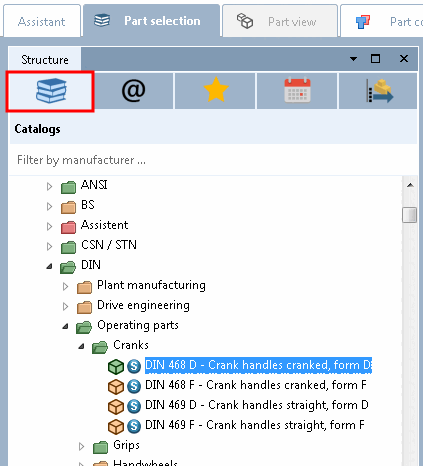Select the DIN catalog entry
Image resolution: width=423 pixels, height=466 pixels.
91,265
